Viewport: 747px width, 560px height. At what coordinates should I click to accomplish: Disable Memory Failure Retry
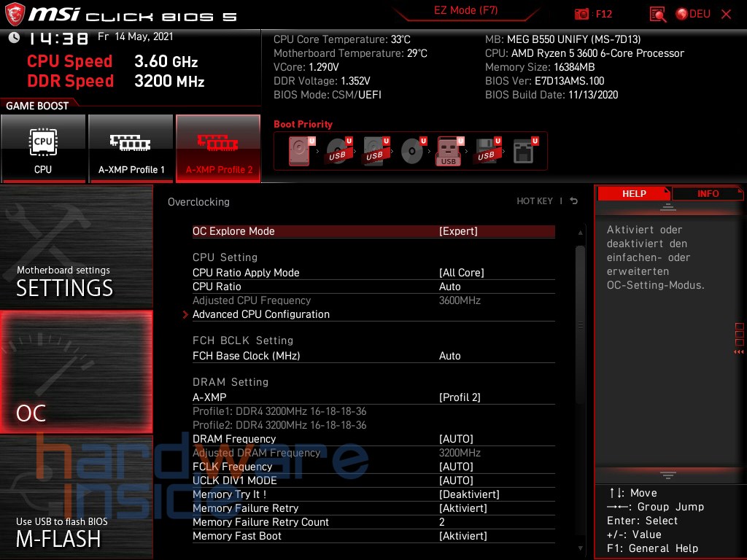462,508
